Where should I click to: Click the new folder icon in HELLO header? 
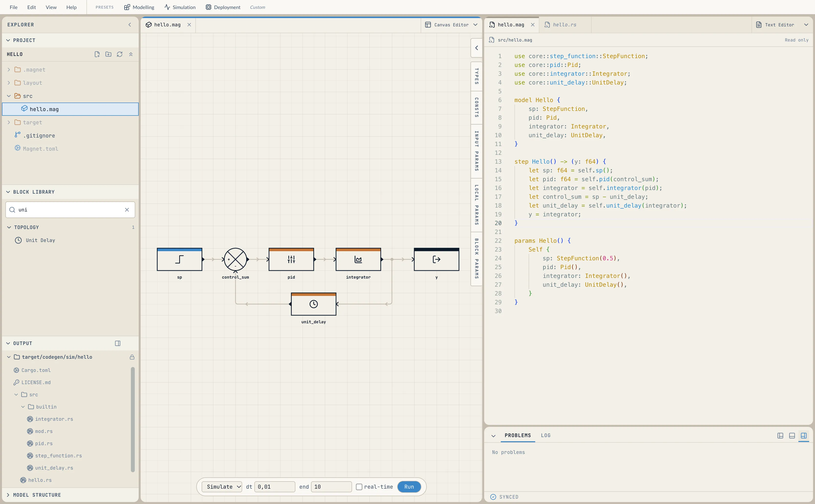point(108,54)
